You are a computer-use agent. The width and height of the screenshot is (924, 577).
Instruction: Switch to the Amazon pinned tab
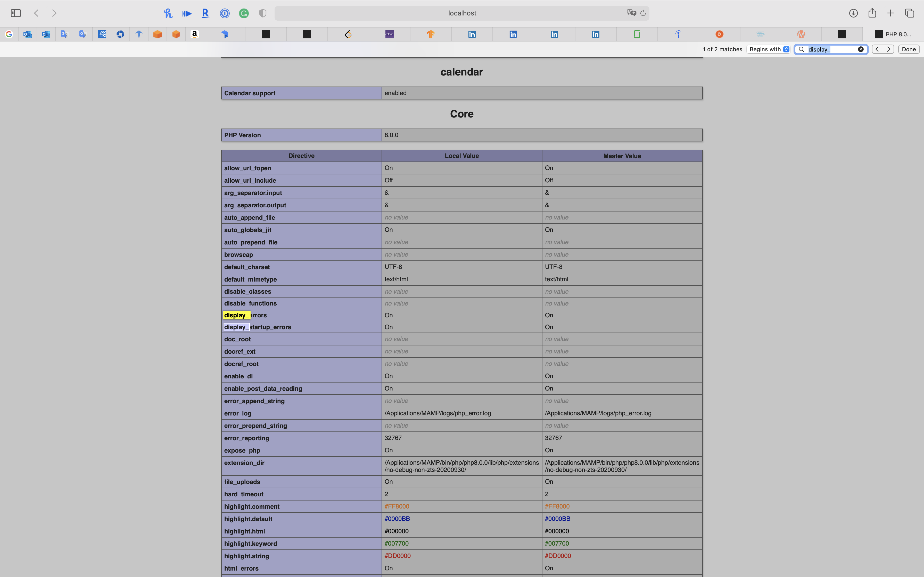click(194, 34)
